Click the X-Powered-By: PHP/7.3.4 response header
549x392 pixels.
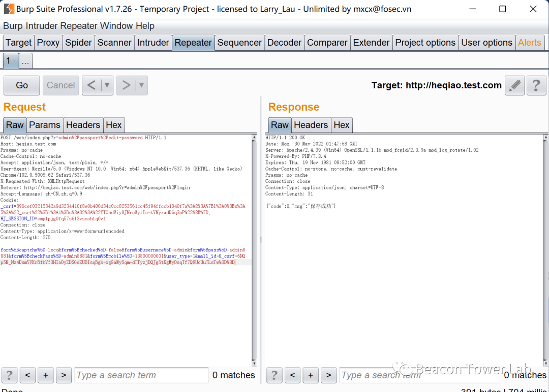pos(295,156)
